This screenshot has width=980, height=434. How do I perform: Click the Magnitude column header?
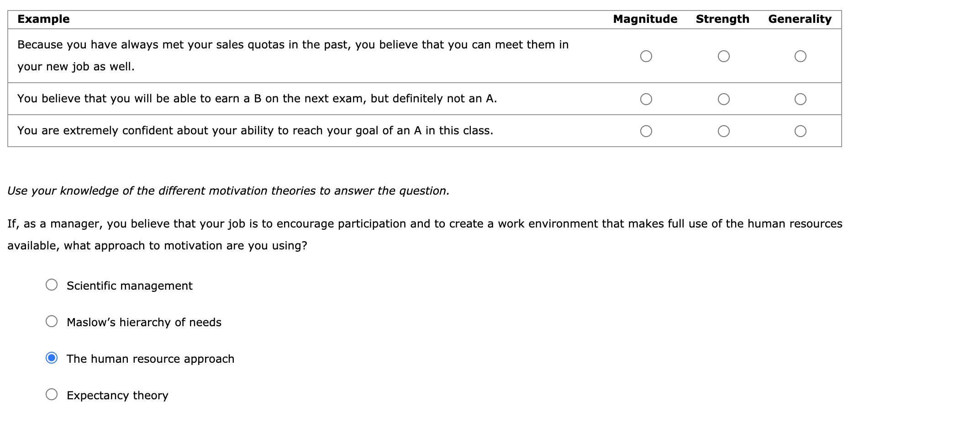pos(645,19)
